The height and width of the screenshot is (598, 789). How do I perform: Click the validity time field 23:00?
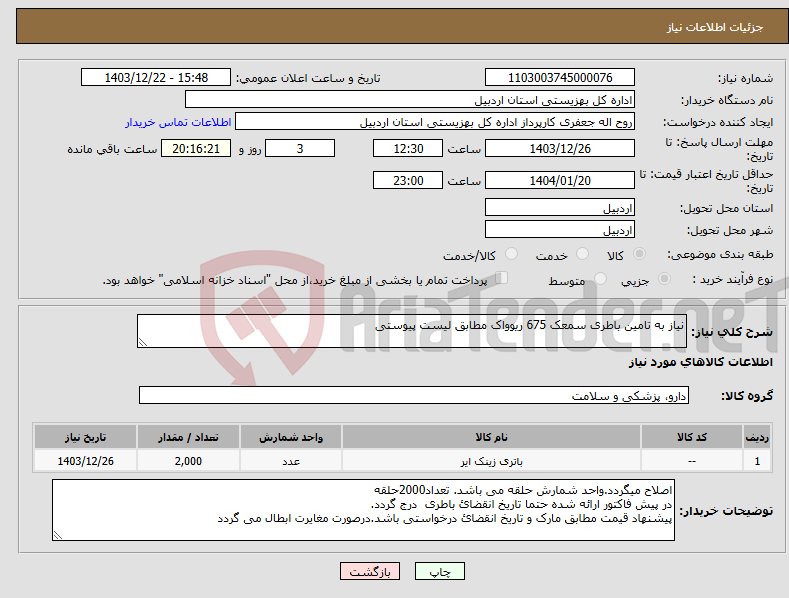point(408,180)
